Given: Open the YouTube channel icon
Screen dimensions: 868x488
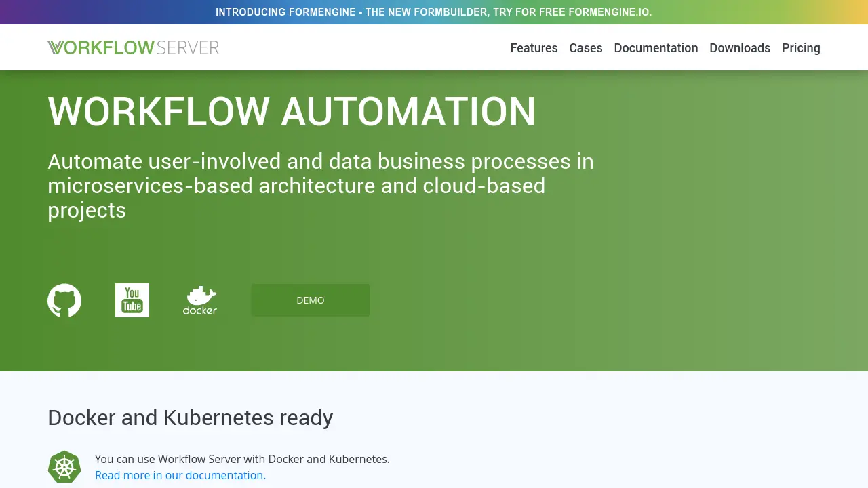Looking at the screenshot, I should [x=132, y=300].
